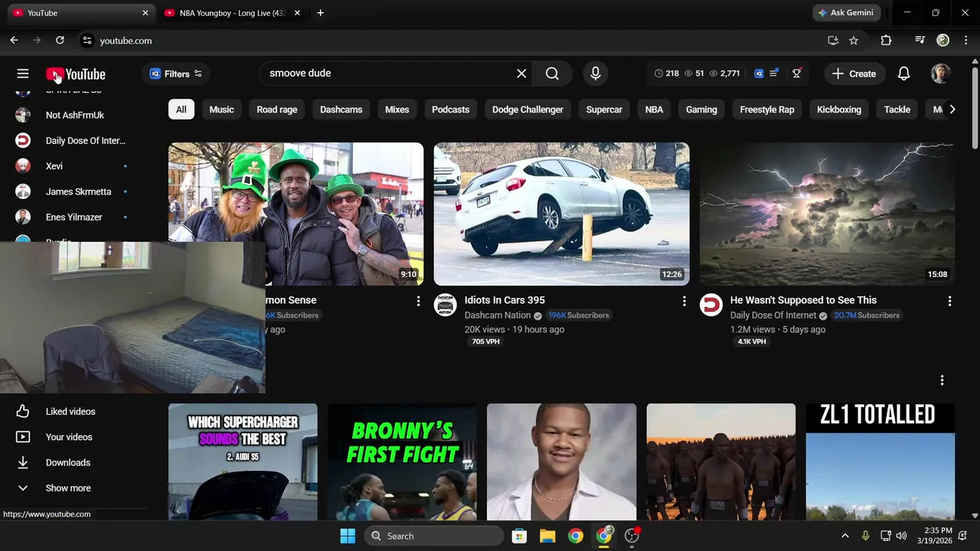Go back in browser history
The image size is (980, 551).
click(x=14, y=41)
